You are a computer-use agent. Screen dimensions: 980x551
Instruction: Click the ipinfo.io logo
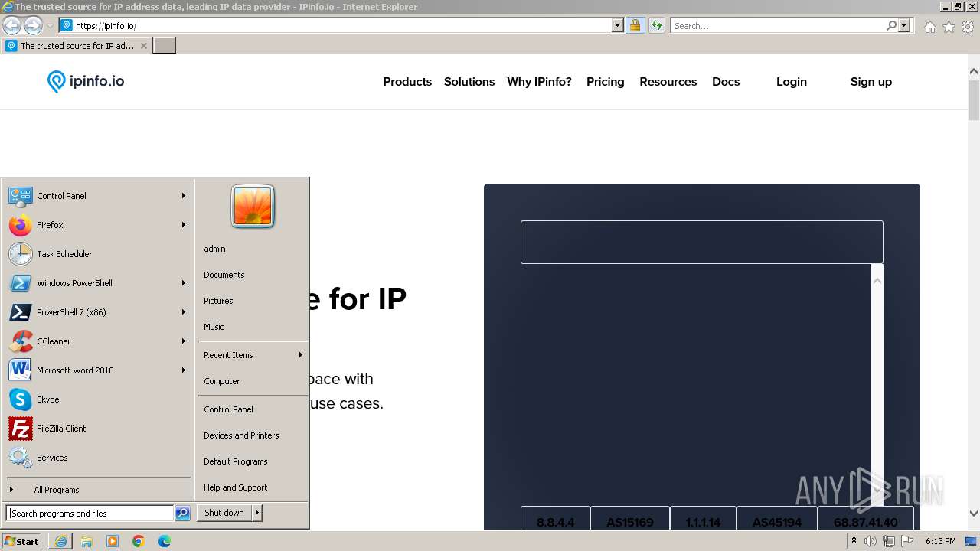tap(86, 81)
